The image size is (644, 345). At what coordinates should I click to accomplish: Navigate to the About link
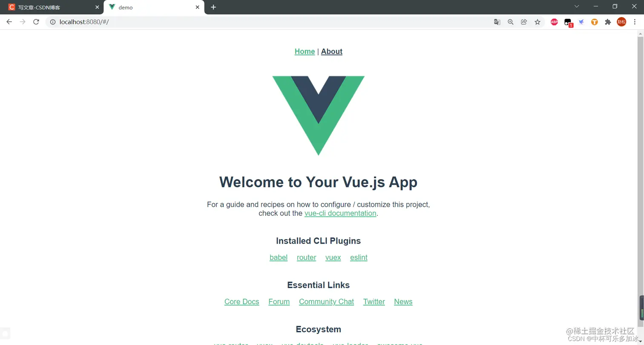point(332,51)
